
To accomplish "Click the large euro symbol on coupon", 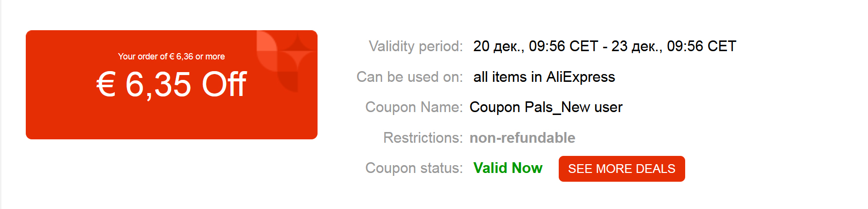I will coord(106,84).
